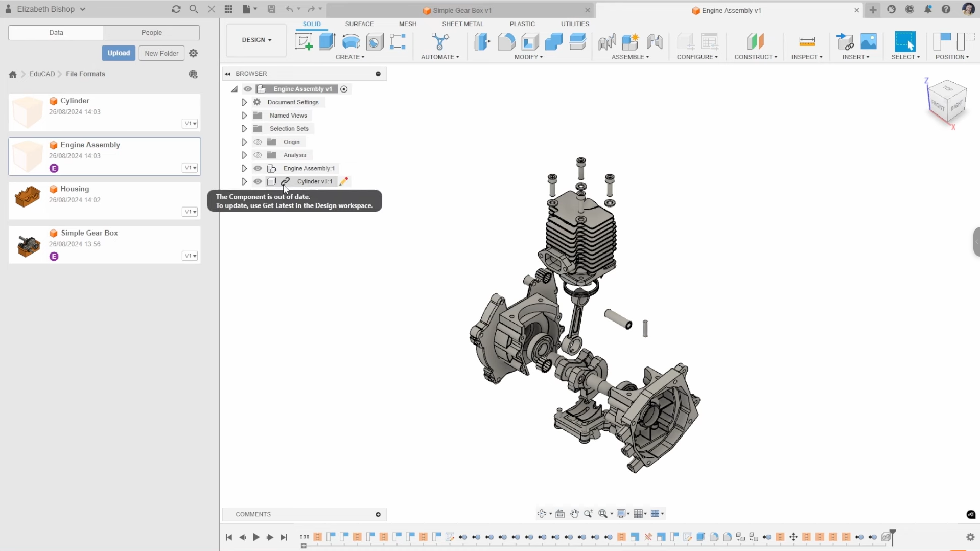Activate Engine Assembly v1 radio button
980x551 pixels.
click(x=344, y=89)
